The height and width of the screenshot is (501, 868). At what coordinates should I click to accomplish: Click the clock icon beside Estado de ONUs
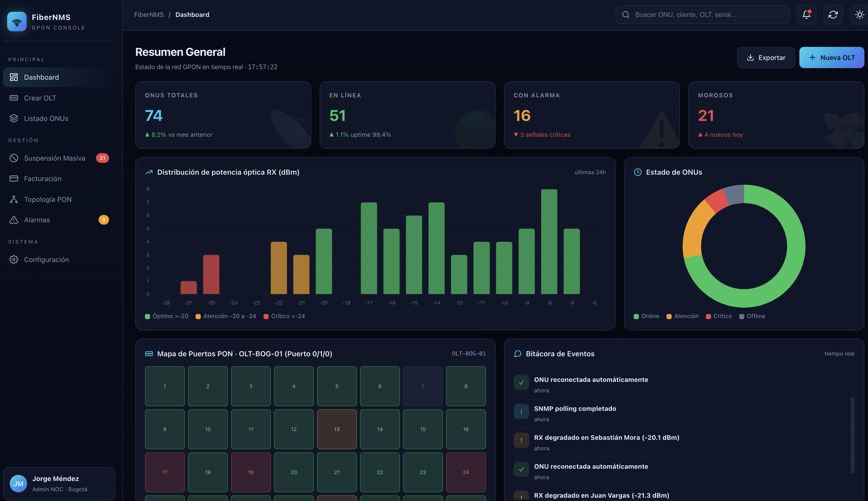click(x=638, y=172)
